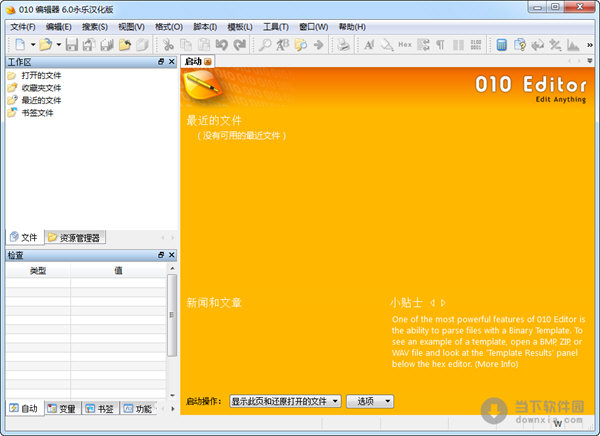Viewport: 600px width, 436px height.
Task: Select 书签文件 in workspace tree
Action: [37, 113]
